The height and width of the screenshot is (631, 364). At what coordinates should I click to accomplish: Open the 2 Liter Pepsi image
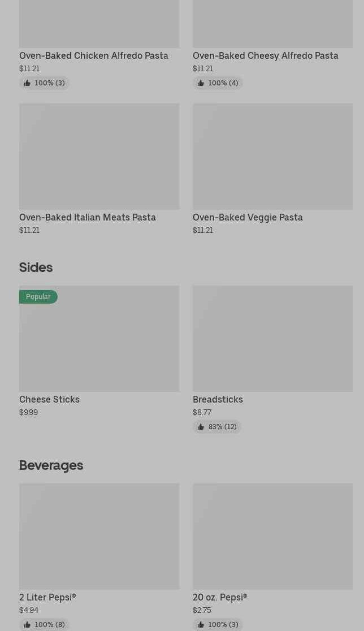click(99, 536)
